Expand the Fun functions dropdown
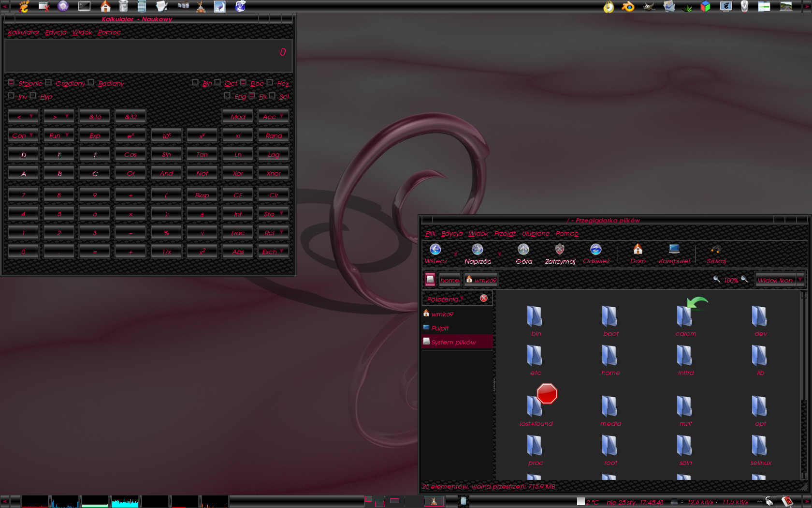This screenshot has width=812, height=508. tap(58, 135)
